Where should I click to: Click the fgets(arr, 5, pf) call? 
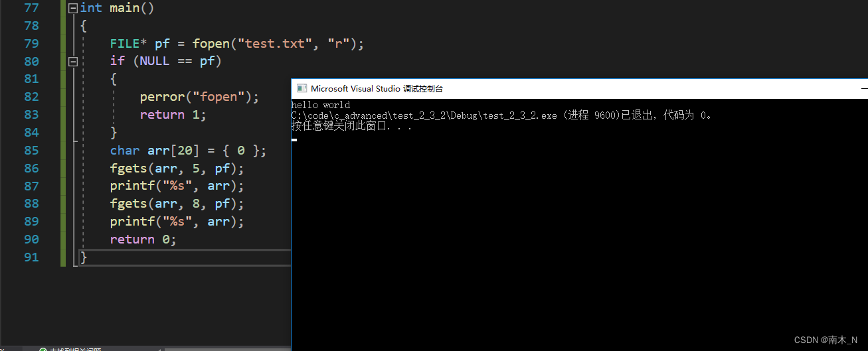[177, 169]
